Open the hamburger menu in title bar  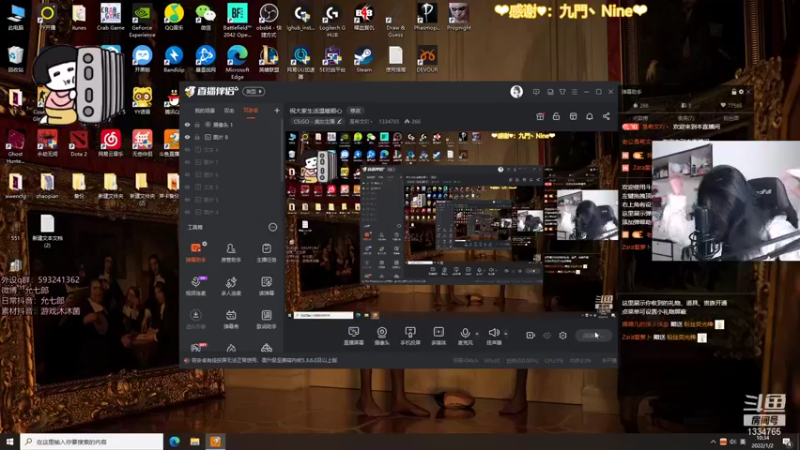coord(574,92)
